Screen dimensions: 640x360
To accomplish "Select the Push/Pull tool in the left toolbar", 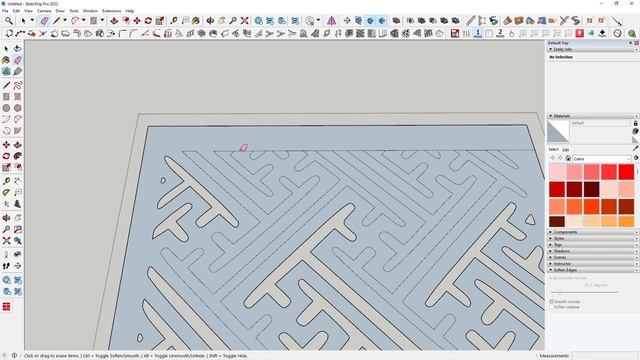I will coord(18,145).
